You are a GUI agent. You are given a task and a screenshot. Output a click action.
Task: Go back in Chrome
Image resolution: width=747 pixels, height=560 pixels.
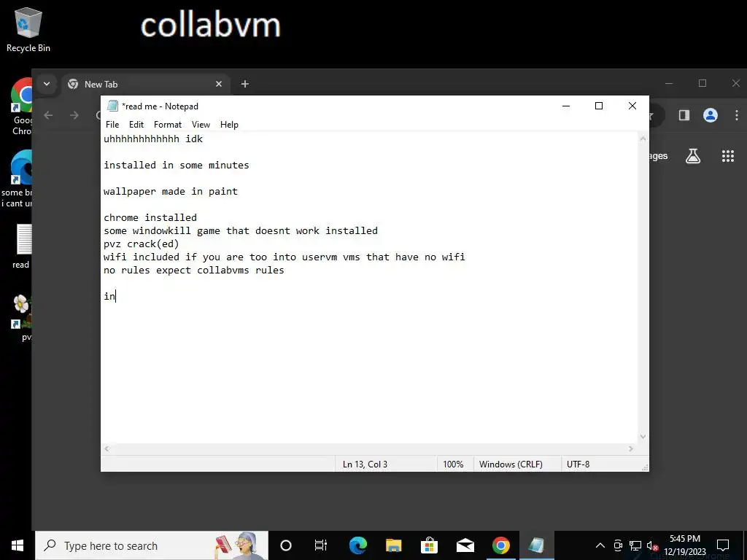(48, 114)
